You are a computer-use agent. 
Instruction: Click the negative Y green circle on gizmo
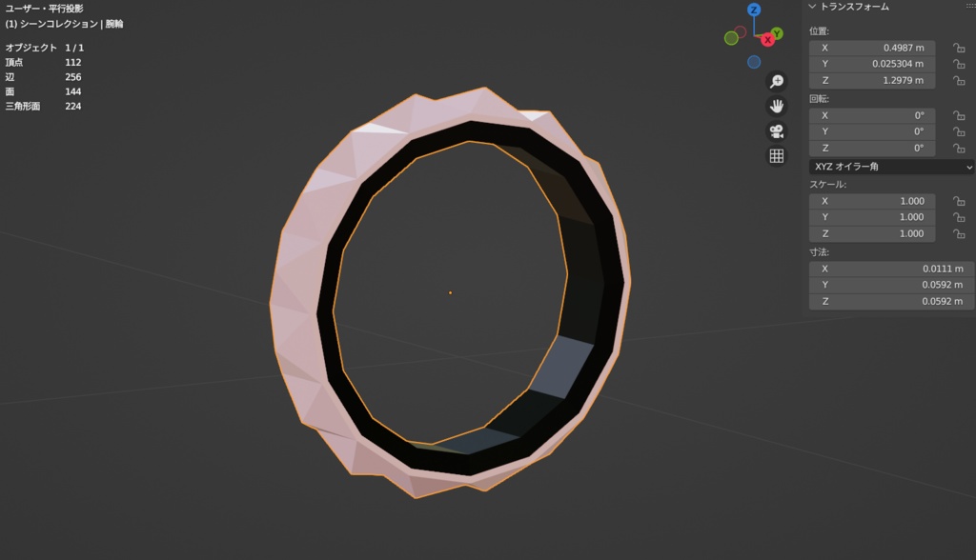pos(731,39)
